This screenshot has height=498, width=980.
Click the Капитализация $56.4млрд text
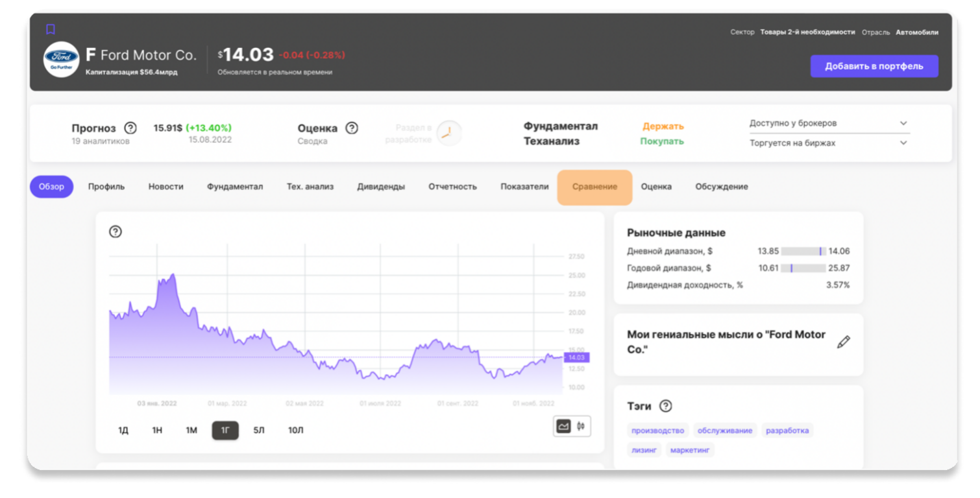[x=132, y=72]
